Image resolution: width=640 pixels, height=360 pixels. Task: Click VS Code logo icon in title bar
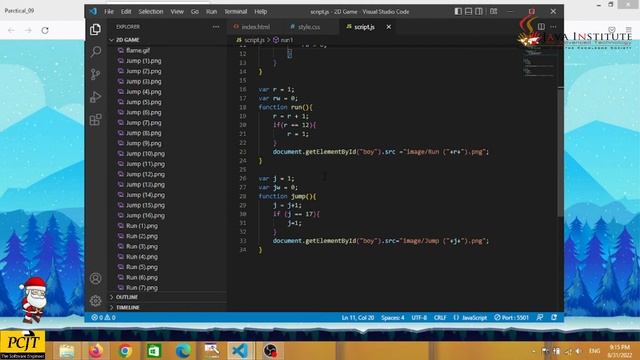pyautogui.click(x=93, y=11)
